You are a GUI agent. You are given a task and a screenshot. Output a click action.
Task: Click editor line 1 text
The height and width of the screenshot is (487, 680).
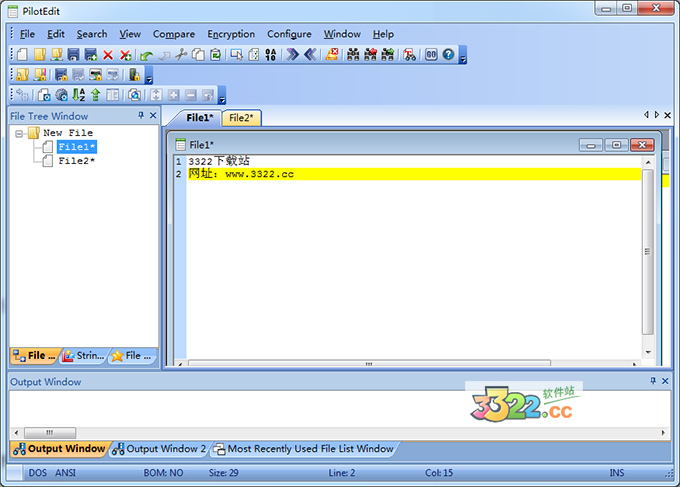pyautogui.click(x=219, y=161)
